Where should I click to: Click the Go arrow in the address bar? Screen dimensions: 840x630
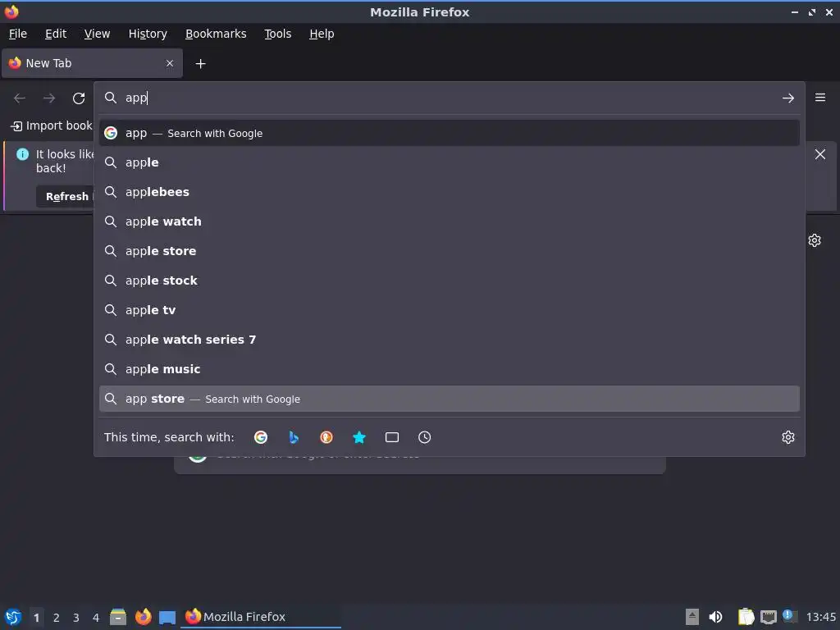tap(787, 98)
